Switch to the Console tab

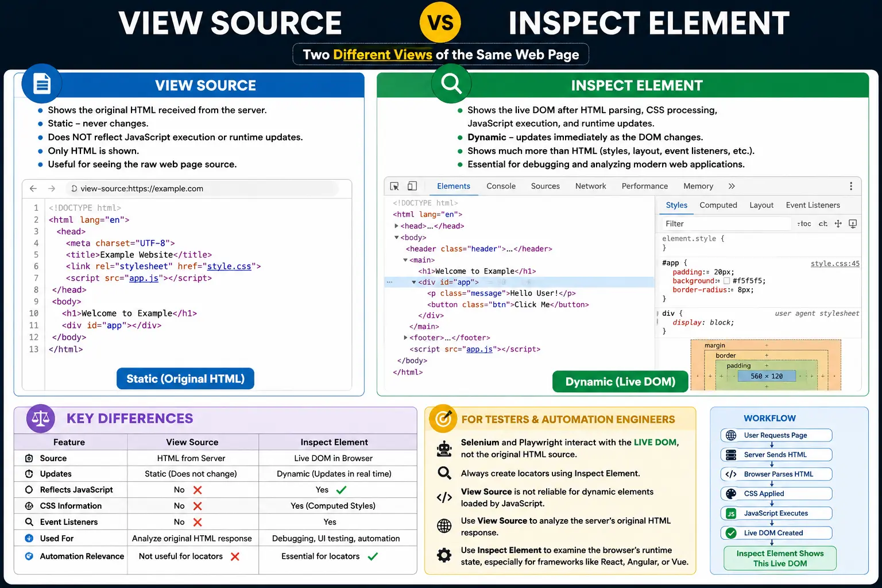[501, 186]
